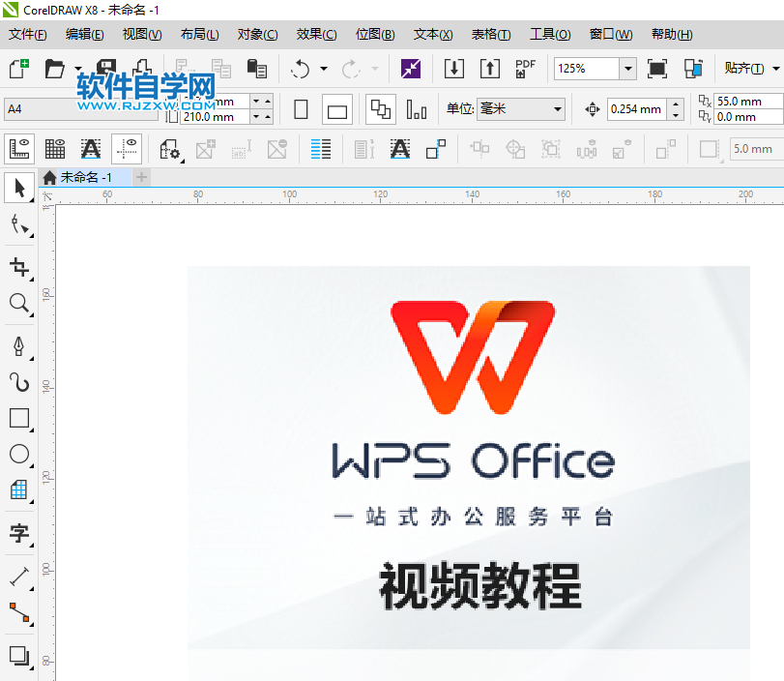The width and height of the screenshot is (784, 681).
Task: Toggle Current page layout button
Action: (x=417, y=109)
